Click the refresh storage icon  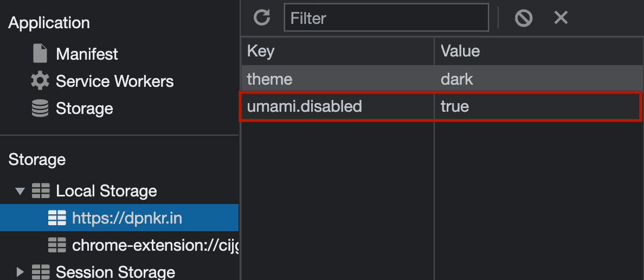(262, 18)
